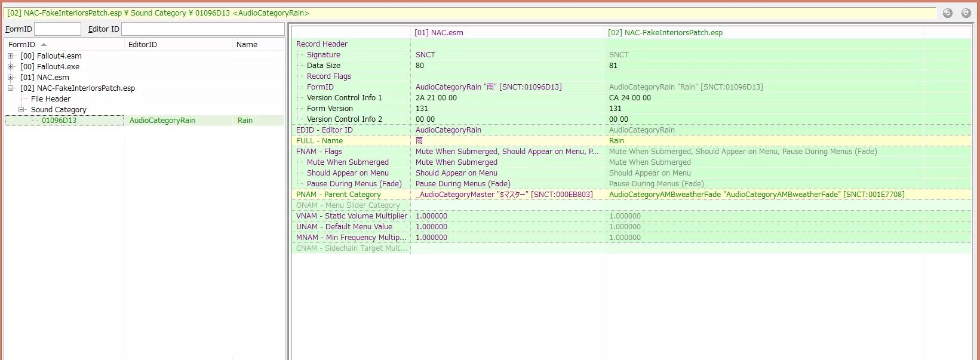This screenshot has width=980, height=360.
Task: Select record 01096D13 in the tree
Action: (x=59, y=121)
